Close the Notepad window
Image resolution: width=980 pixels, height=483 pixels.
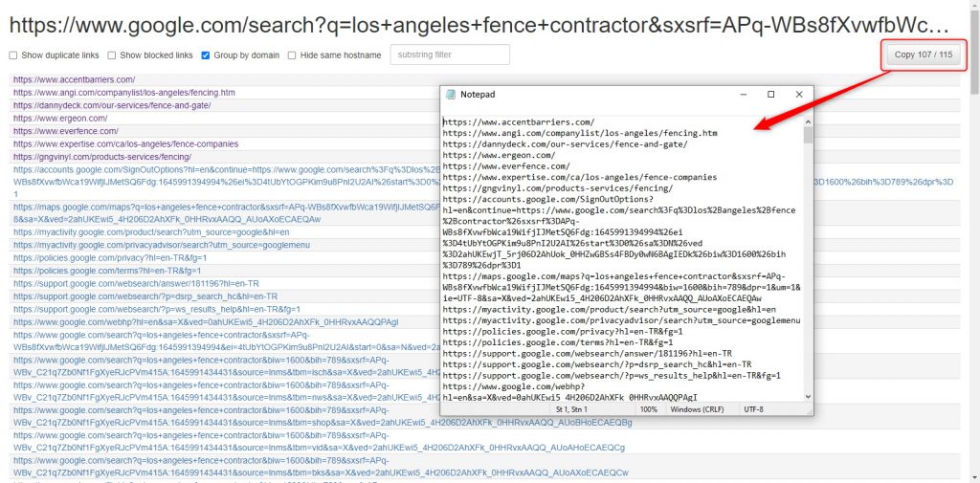click(799, 95)
